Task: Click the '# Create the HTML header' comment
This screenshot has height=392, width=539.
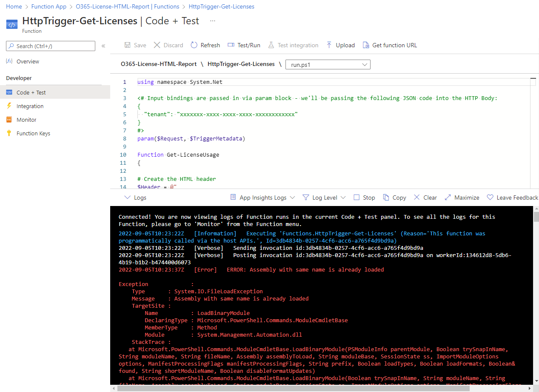Action: pos(177,179)
